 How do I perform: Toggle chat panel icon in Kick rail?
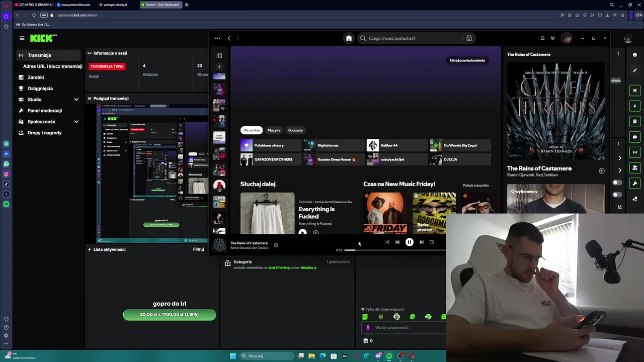click(635, 137)
